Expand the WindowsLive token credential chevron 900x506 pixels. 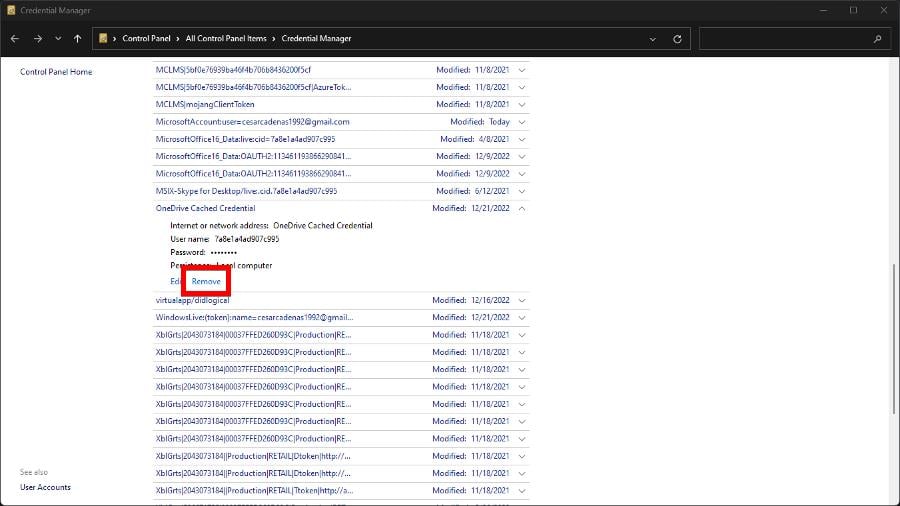pyautogui.click(x=522, y=317)
